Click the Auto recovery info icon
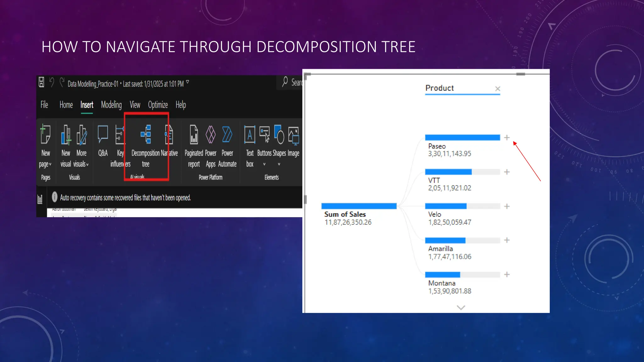The height and width of the screenshot is (362, 644). [x=54, y=197]
